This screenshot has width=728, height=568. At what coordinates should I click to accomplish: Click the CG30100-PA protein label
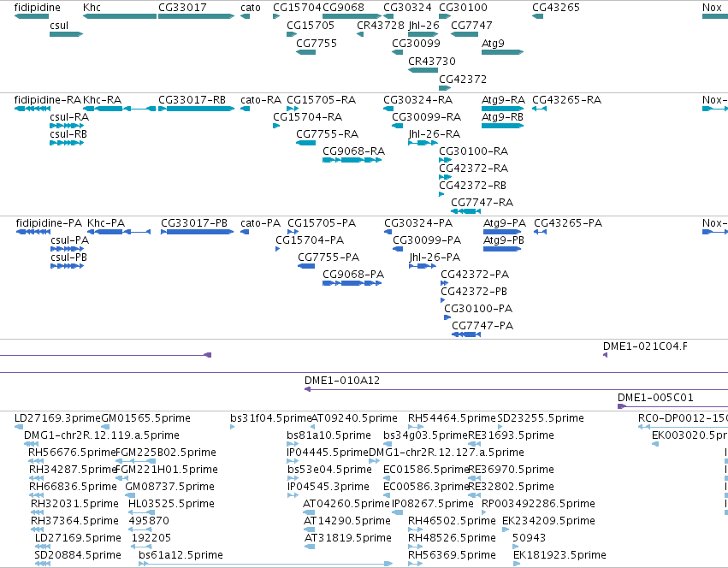(x=478, y=309)
